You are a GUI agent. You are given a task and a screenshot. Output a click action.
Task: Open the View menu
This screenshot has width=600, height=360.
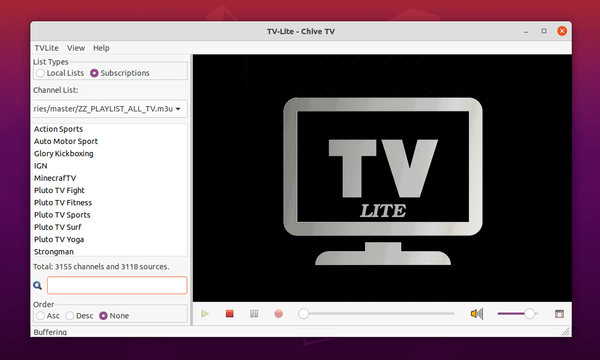[x=76, y=48]
